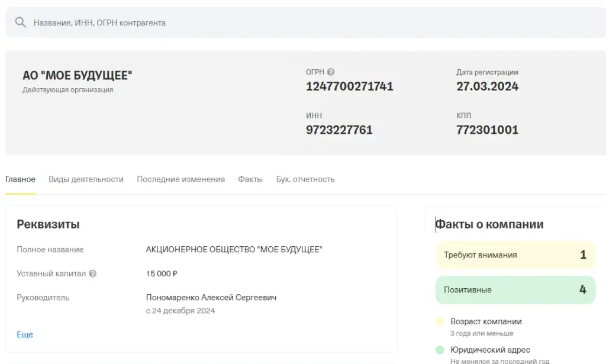Click the company title АО "МОЕ БУДУЩЕЕ"
Viewport: 606px width, 364px height.
click(78, 75)
